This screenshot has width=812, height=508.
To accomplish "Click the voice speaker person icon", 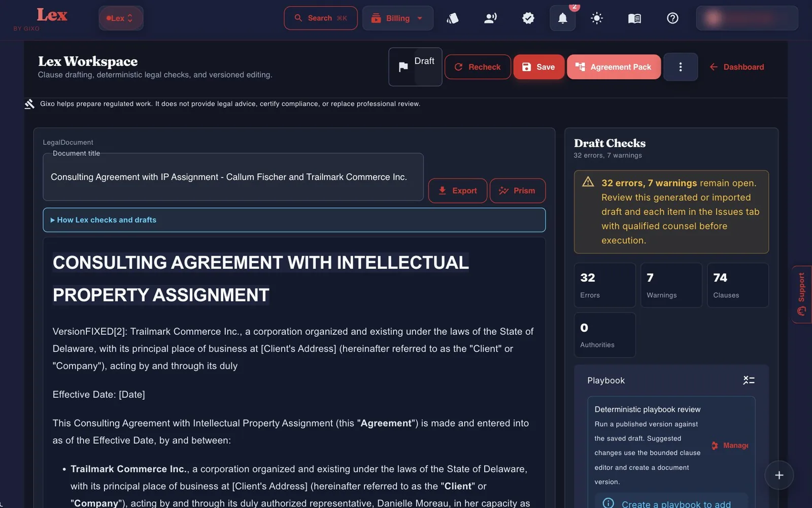I will tap(490, 18).
